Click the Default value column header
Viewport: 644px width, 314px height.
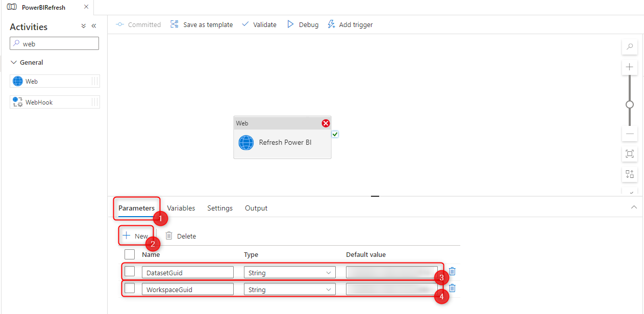pos(366,254)
